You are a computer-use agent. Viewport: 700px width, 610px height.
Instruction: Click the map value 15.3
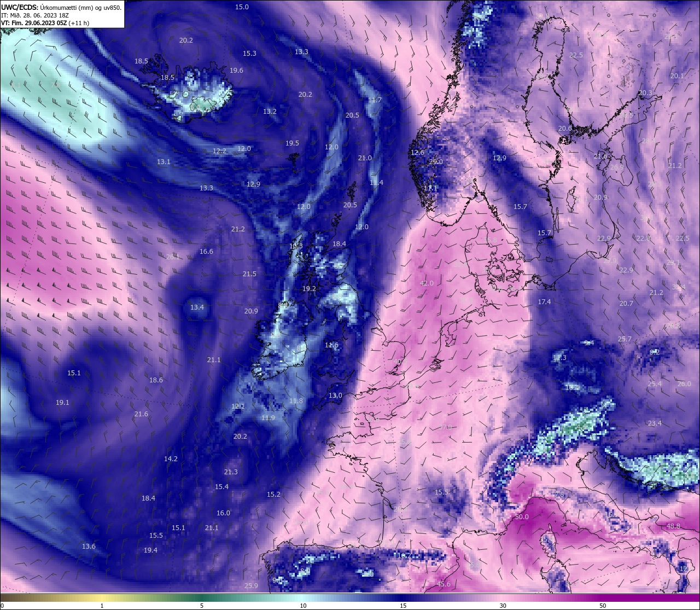(x=249, y=54)
